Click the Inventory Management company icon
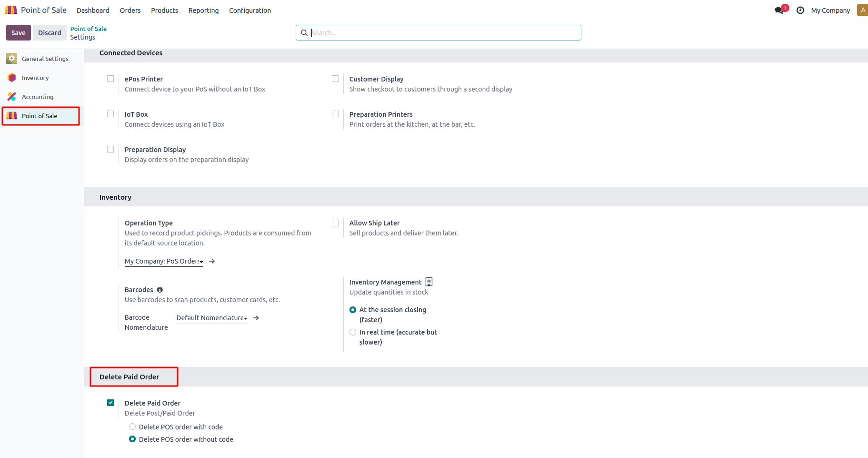868x458 pixels. coord(429,282)
